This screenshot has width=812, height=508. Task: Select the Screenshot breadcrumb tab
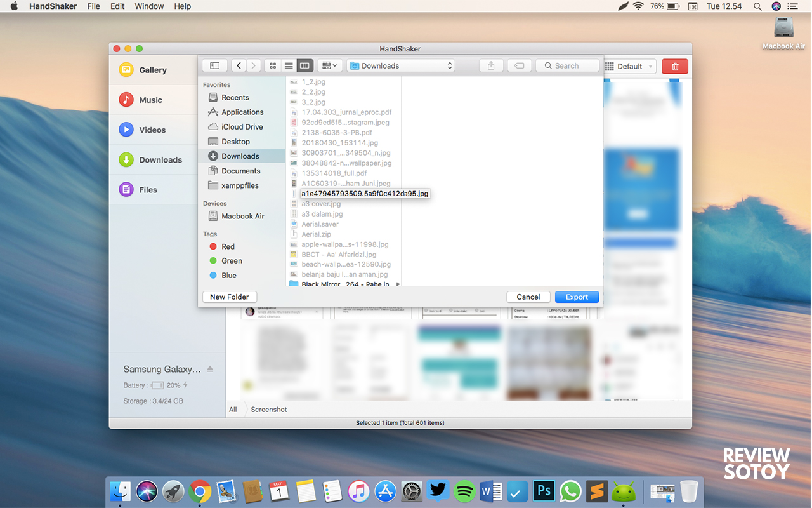click(269, 410)
